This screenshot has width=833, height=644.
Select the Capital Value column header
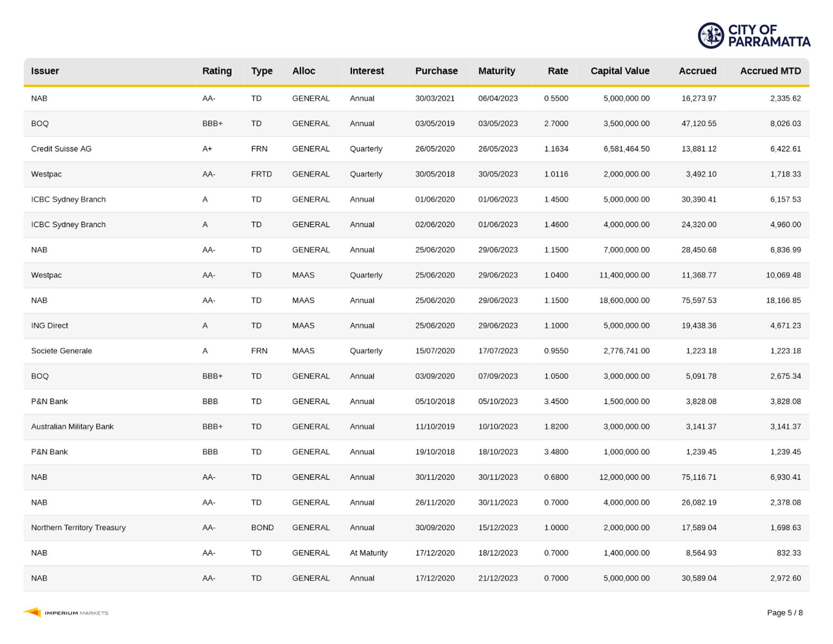coord(620,71)
